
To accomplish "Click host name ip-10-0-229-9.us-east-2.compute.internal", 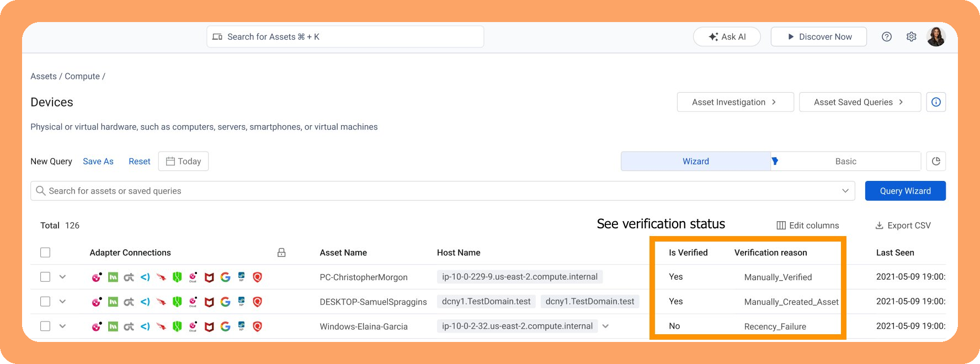I will (x=520, y=277).
